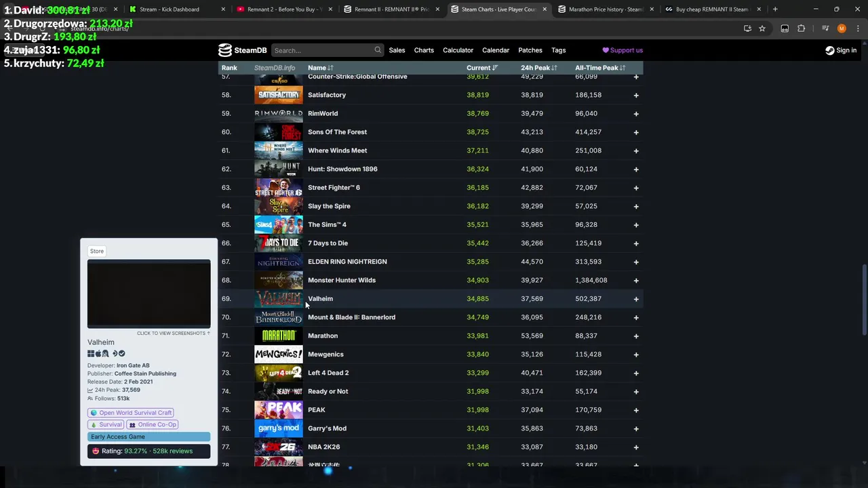Click the install app icon in address bar
Image resolution: width=868 pixels, height=488 pixels.
[747, 28]
